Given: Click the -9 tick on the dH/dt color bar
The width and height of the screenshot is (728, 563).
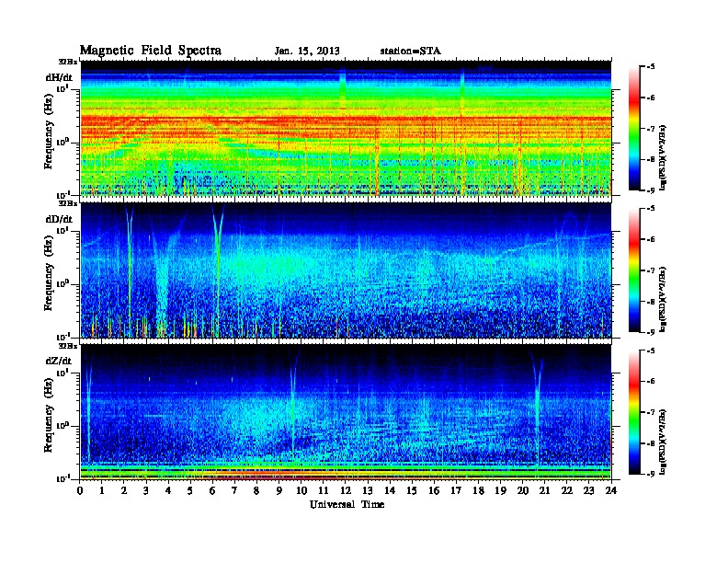Looking at the screenshot, I should tap(651, 190).
